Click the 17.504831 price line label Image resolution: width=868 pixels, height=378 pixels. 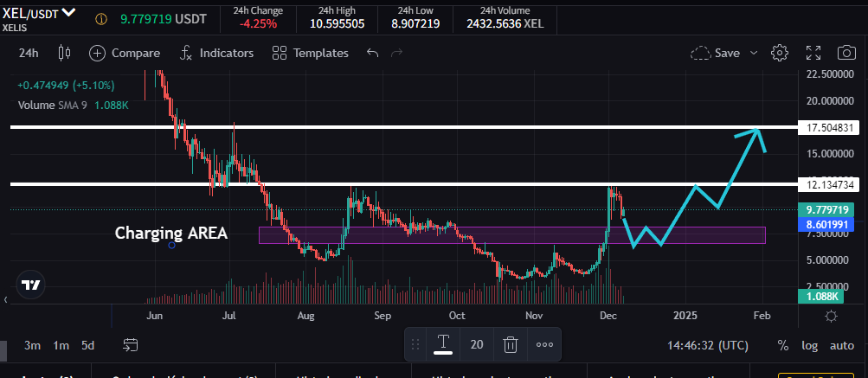[x=829, y=128]
